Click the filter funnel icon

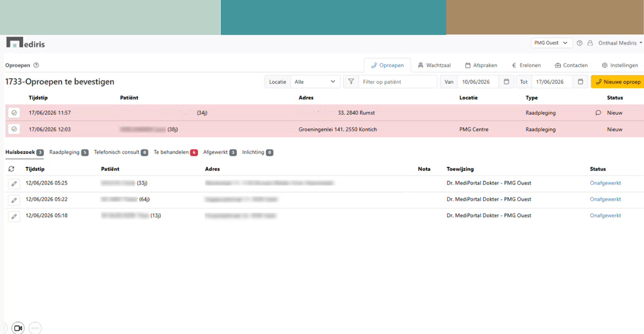click(x=351, y=81)
